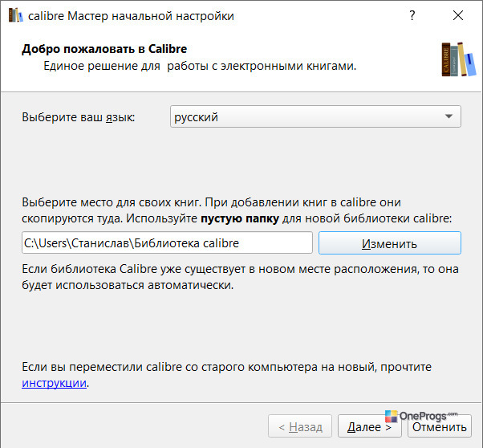This screenshot has height=448, width=483.
Task: Click the subtitle about электронными книгами
Action: coord(200,66)
